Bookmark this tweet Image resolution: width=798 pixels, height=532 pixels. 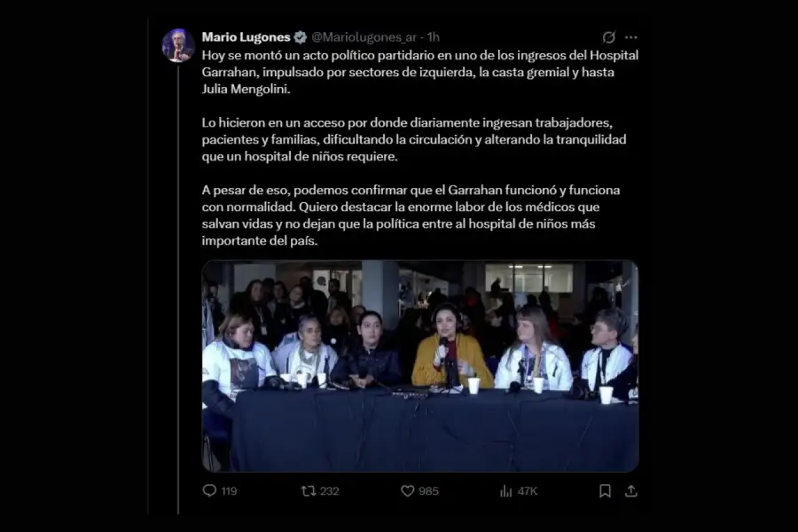point(605,490)
